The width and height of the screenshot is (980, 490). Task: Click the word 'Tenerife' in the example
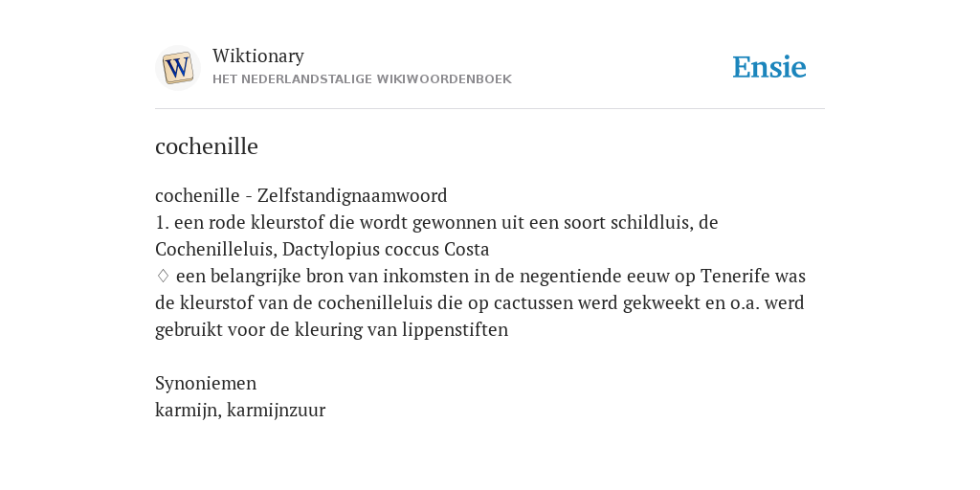click(735, 276)
